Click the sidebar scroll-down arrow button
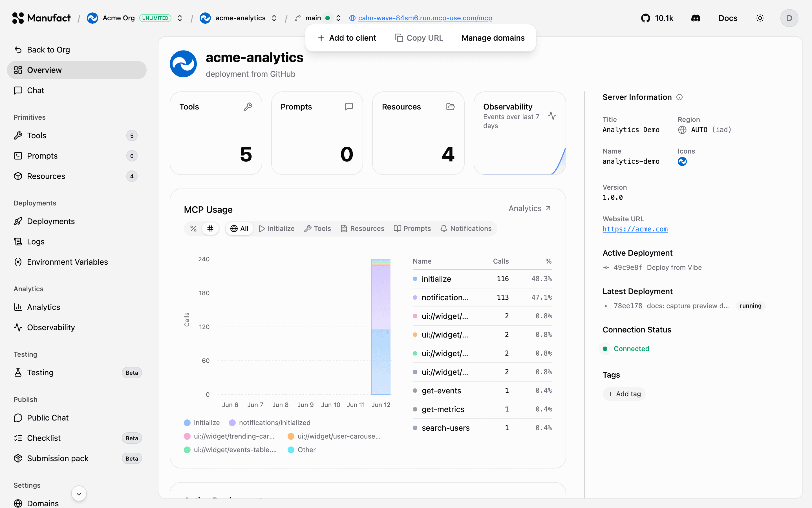Screen dimensions: 812x508 coord(79,493)
